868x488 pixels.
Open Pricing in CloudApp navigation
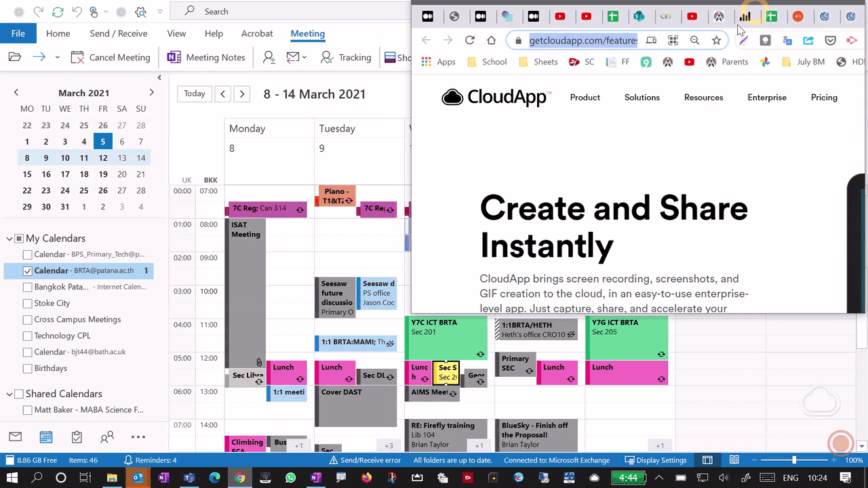pos(824,98)
